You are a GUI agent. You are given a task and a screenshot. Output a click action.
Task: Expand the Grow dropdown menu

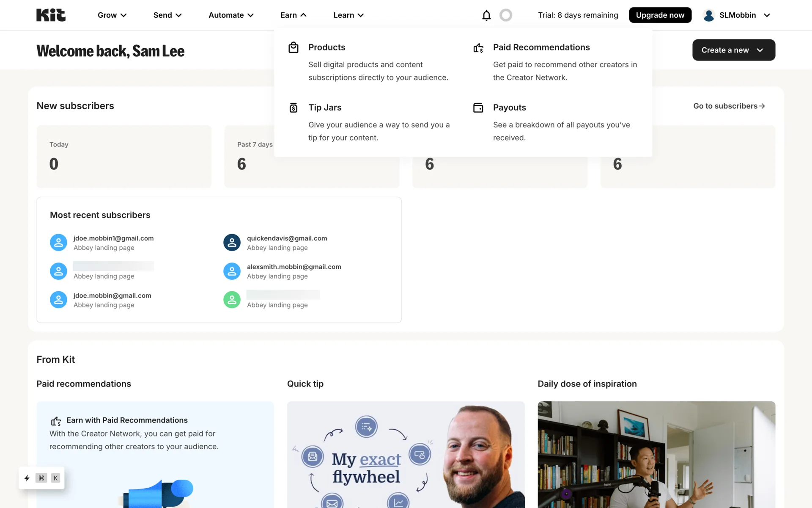112,15
